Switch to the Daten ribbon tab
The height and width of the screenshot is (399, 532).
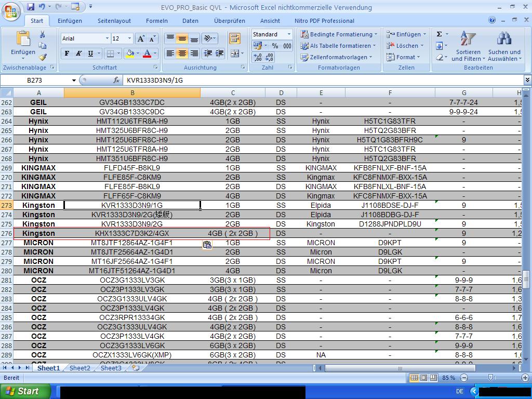pos(190,21)
